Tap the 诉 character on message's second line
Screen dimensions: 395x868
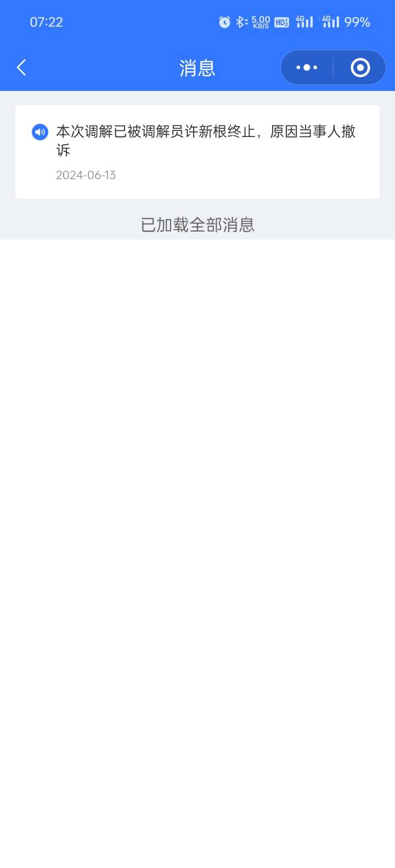tap(63, 150)
